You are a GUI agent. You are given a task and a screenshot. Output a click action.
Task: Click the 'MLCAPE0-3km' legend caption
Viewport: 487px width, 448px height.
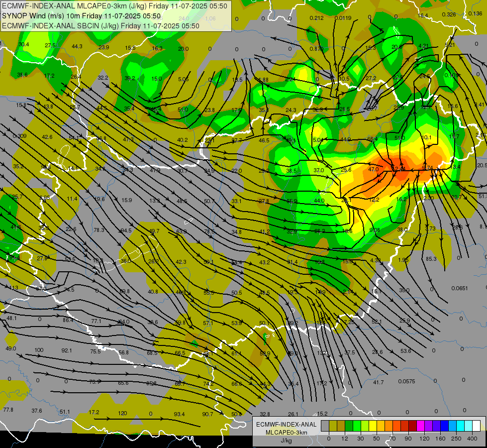click(x=287, y=433)
